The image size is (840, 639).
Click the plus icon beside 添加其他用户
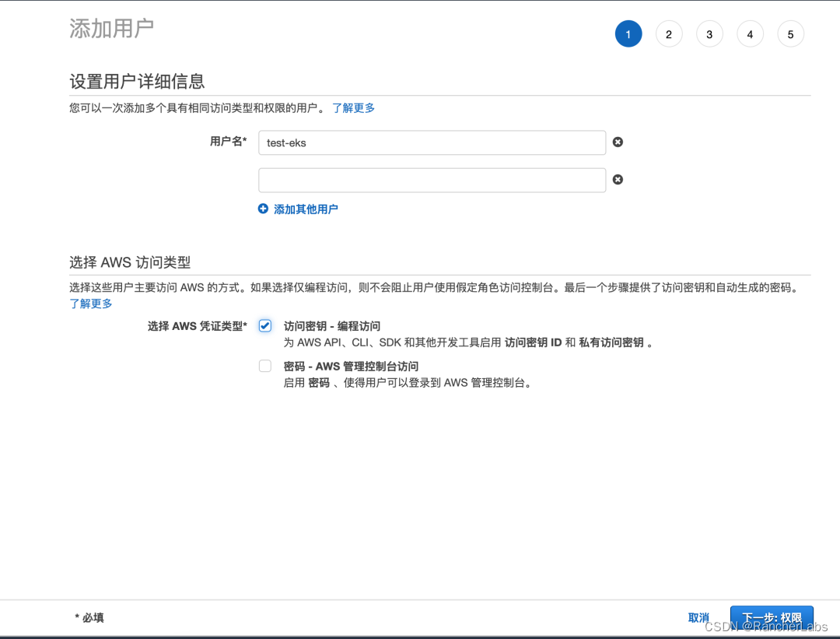coord(263,209)
